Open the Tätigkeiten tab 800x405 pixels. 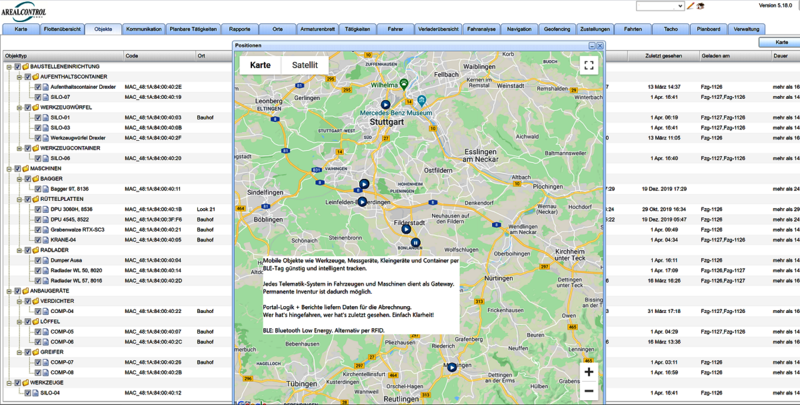pyautogui.click(x=357, y=30)
